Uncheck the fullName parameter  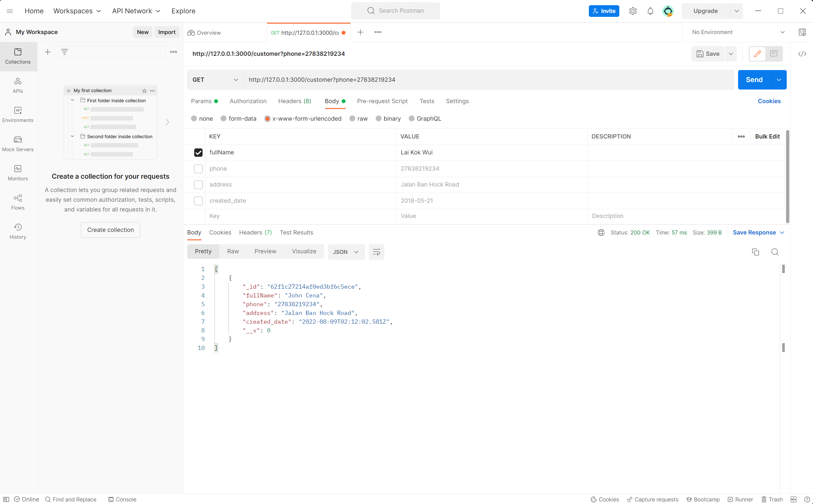tap(198, 152)
